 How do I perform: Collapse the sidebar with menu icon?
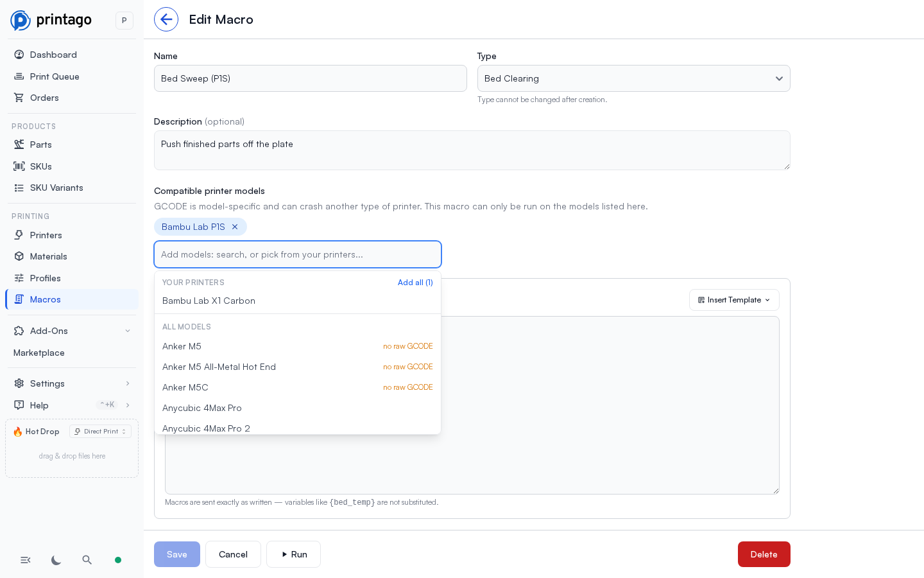26,560
